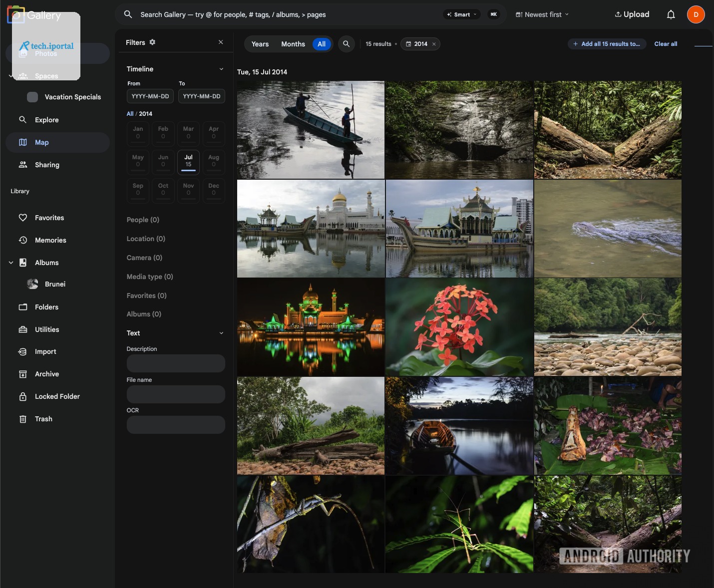Expand the Camera (0) filter

[144, 258]
